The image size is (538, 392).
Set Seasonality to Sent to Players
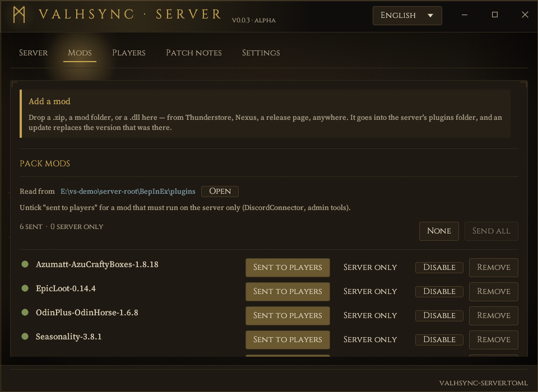[x=287, y=339]
